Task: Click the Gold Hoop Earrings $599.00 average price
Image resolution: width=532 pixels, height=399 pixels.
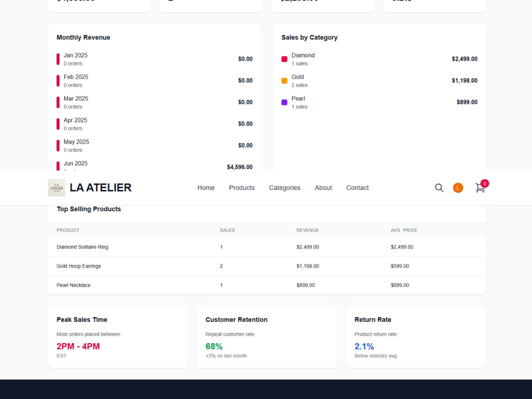Action: click(400, 266)
